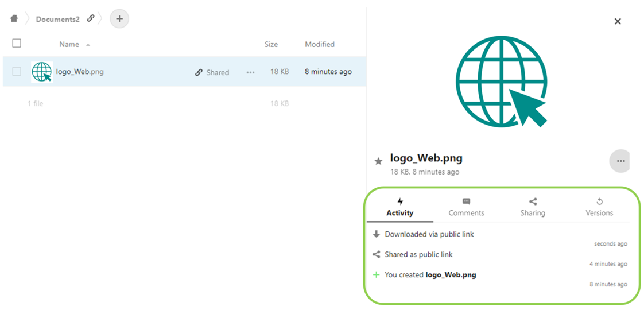Toggle the select all files checkbox
644x314 pixels.
click(17, 44)
